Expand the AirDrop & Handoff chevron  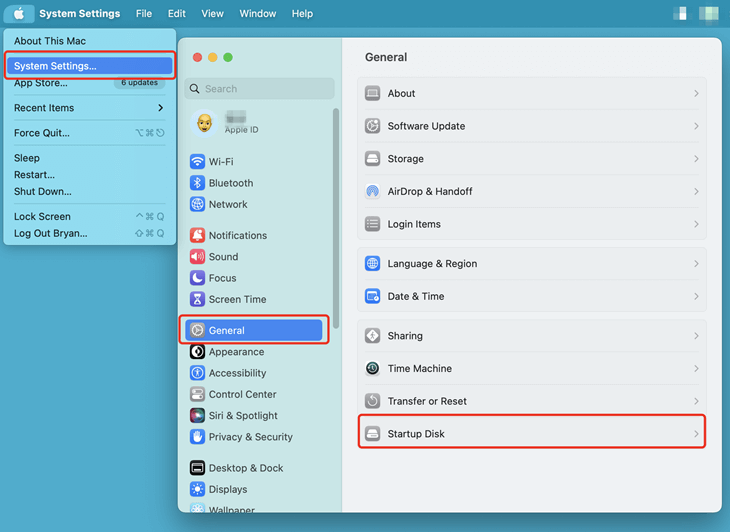coord(696,191)
